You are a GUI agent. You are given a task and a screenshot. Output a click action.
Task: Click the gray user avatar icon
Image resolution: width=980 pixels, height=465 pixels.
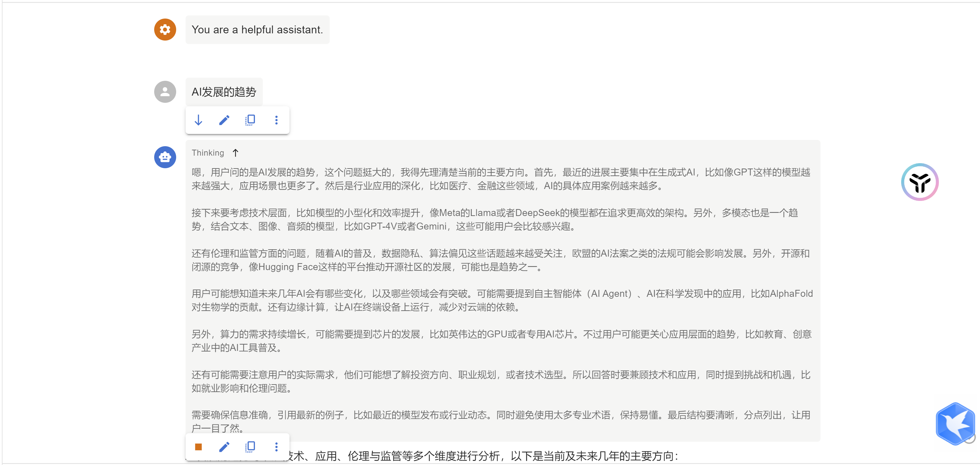[x=165, y=92]
